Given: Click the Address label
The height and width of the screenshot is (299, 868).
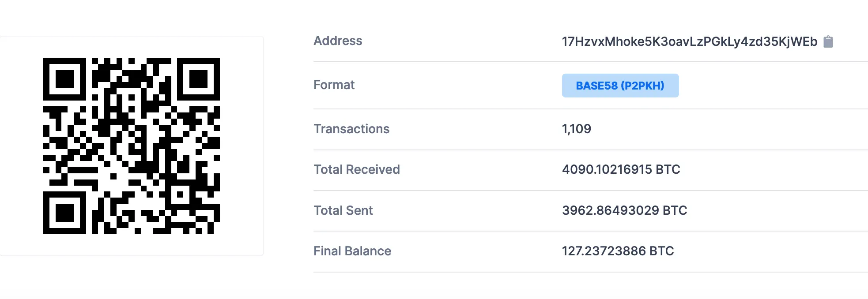Looking at the screenshot, I should tap(338, 41).
